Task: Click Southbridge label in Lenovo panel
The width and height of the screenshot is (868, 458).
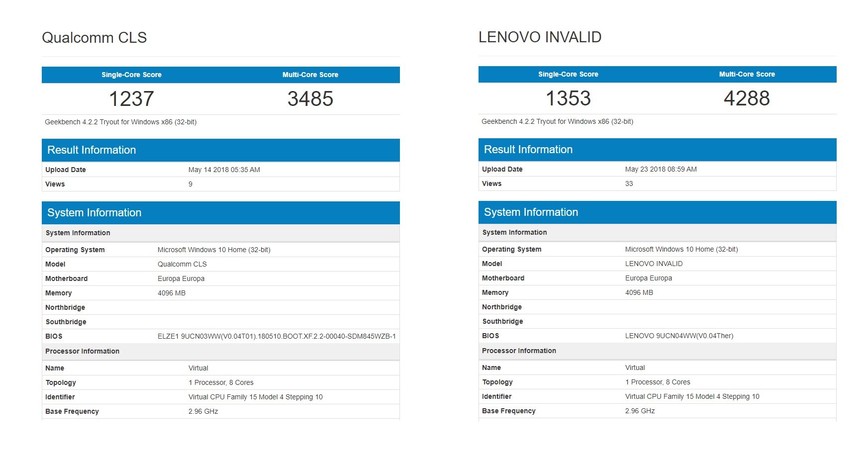Action: coord(502,321)
